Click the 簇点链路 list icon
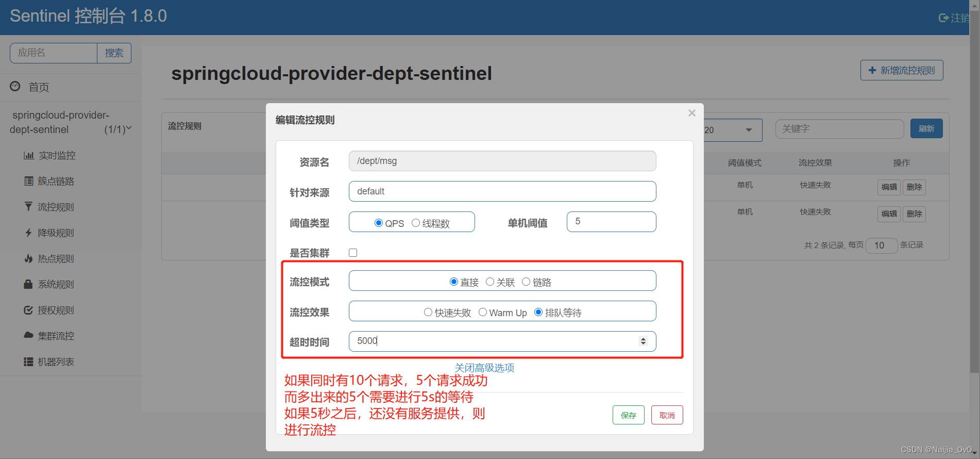The width and height of the screenshot is (980, 459). pyautogui.click(x=29, y=181)
